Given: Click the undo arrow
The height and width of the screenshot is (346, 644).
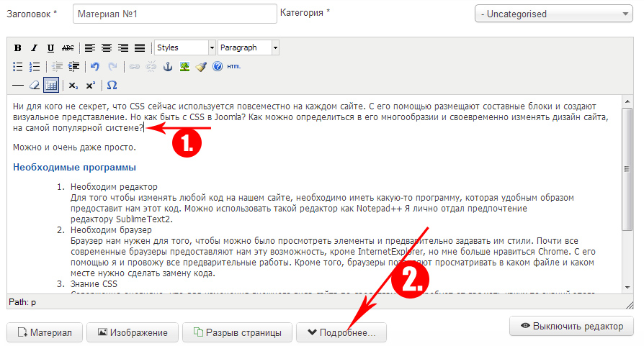Looking at the screenshot, I should 95,67.
